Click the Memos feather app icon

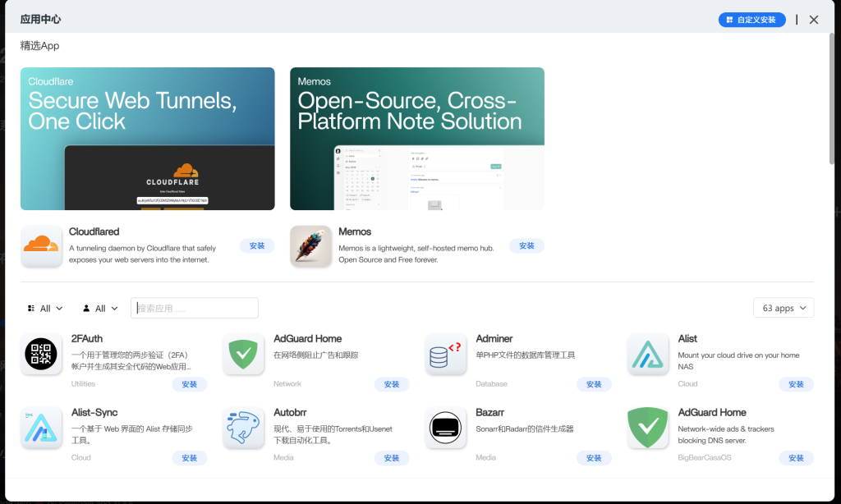(310, 245)
